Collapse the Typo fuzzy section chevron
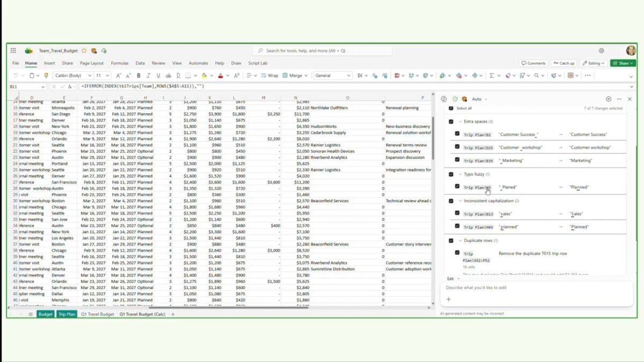This screenshot has height=362, width=644. [x=460, y=174]
